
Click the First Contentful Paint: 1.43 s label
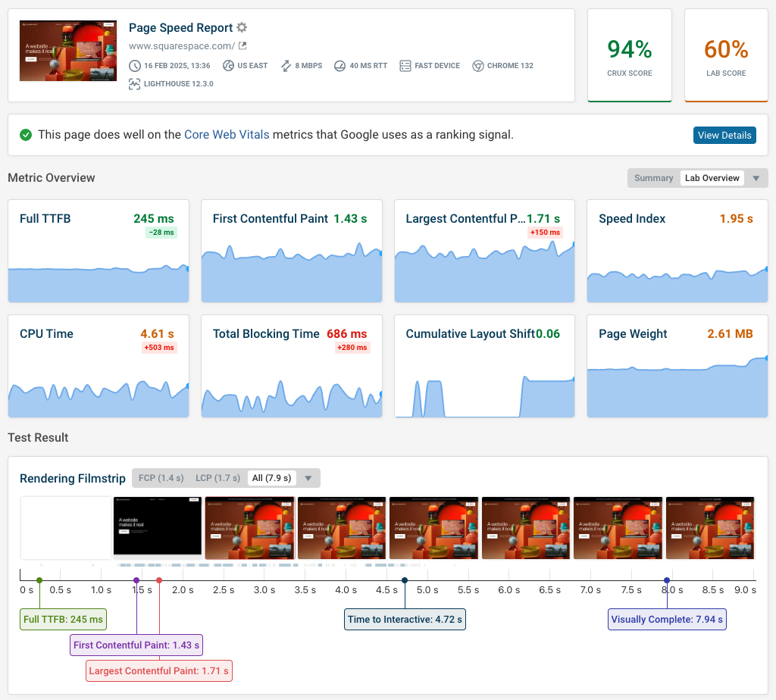[136, 645]
